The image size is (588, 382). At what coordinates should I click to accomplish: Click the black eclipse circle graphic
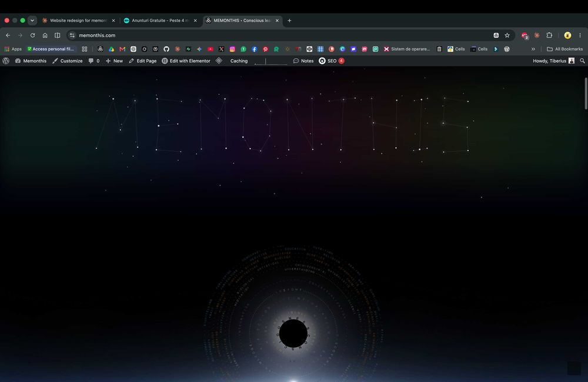pos(293,334)
